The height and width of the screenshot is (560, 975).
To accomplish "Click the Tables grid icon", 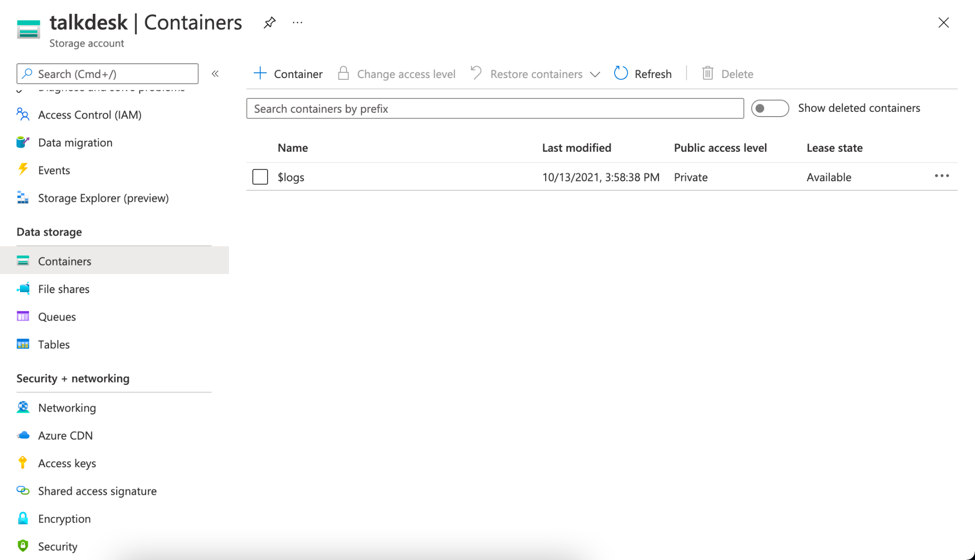I will click(23, 344).
